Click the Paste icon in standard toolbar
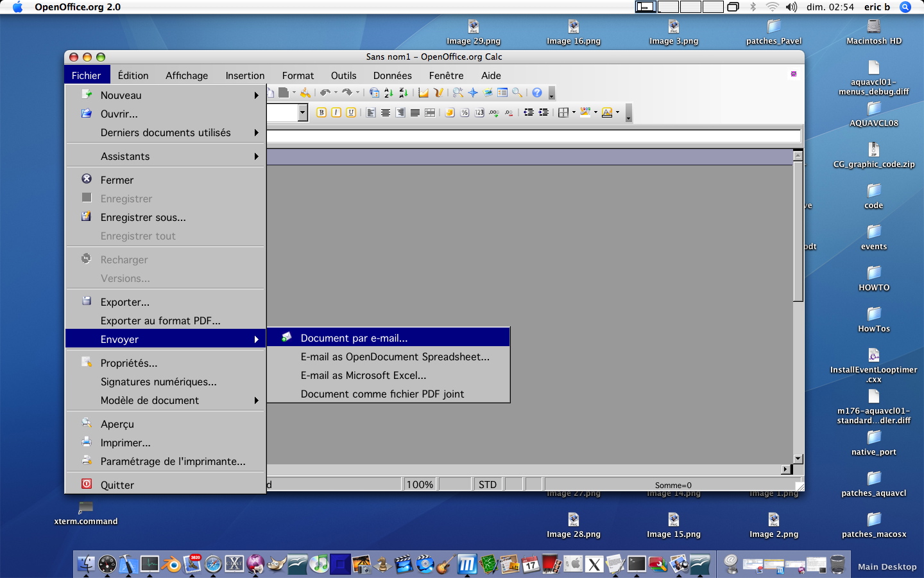924x578 pixels. tap(283, 93)
